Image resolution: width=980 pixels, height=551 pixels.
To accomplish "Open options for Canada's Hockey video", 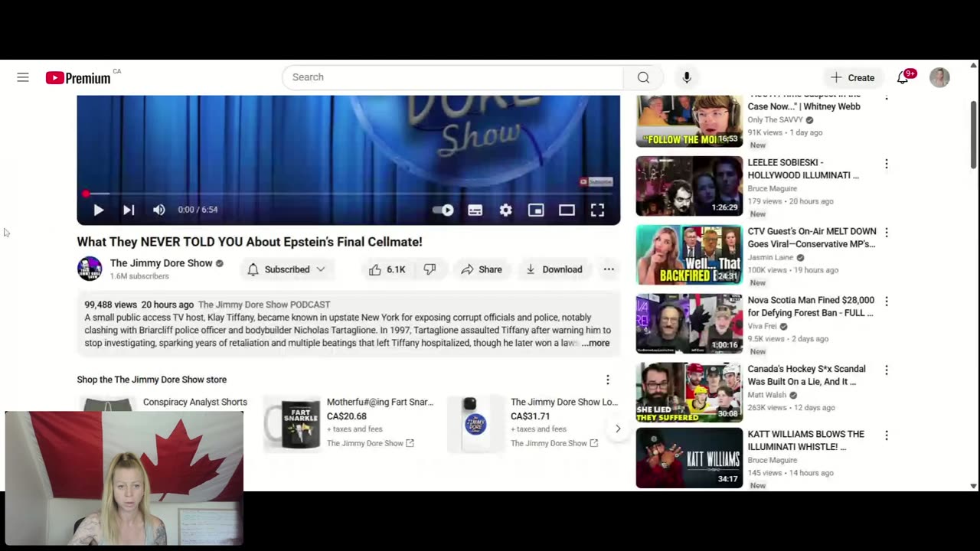I will coord(887,370).
